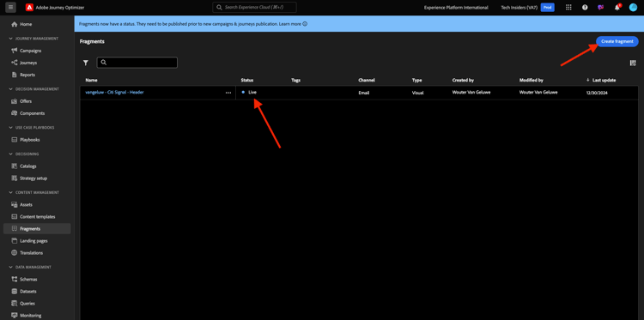Click the Status column header
The image size is (644, 320).
(247, 81)
